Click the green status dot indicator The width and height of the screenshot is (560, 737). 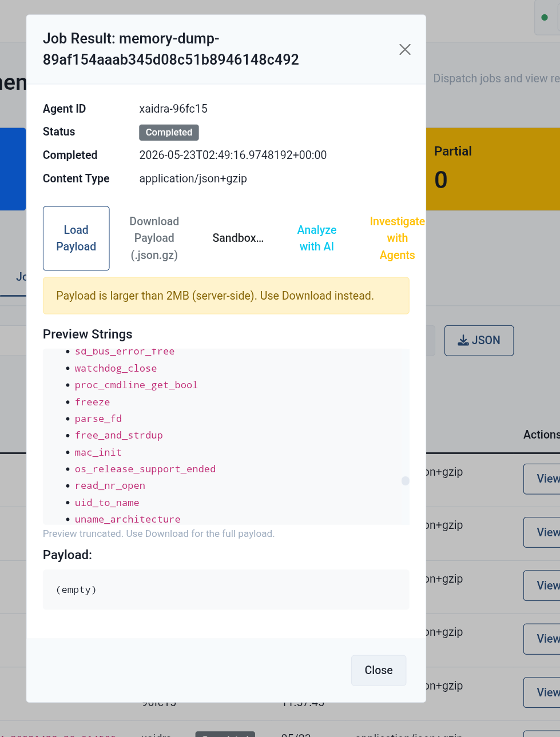tap(545, 18)
